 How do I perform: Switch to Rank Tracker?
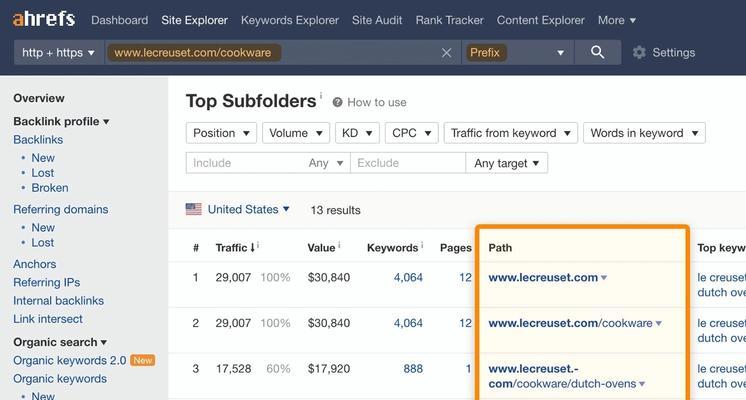(x=449, y=20)
